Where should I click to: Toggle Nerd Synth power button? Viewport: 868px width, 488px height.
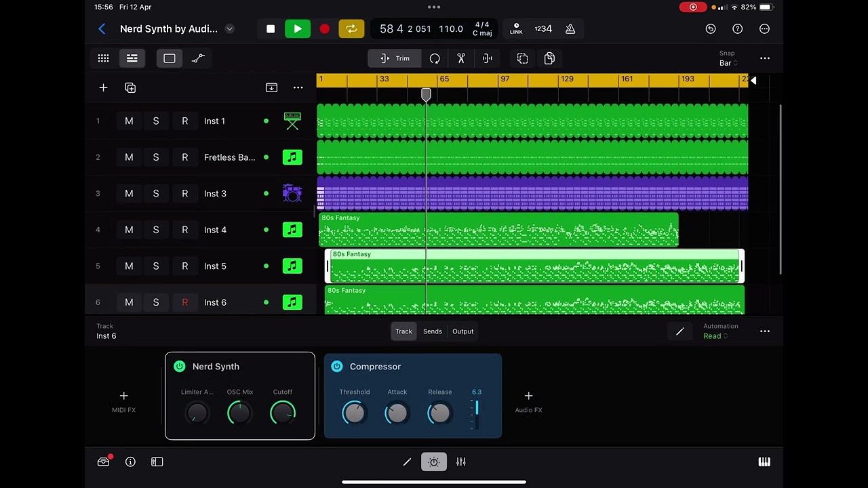coord(179,366)
